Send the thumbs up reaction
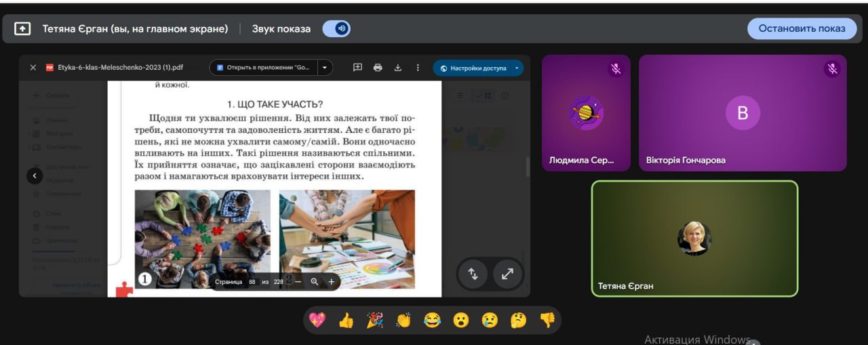Image resolution: width=868 pixels, height=345 pixels. coord(346,320)
